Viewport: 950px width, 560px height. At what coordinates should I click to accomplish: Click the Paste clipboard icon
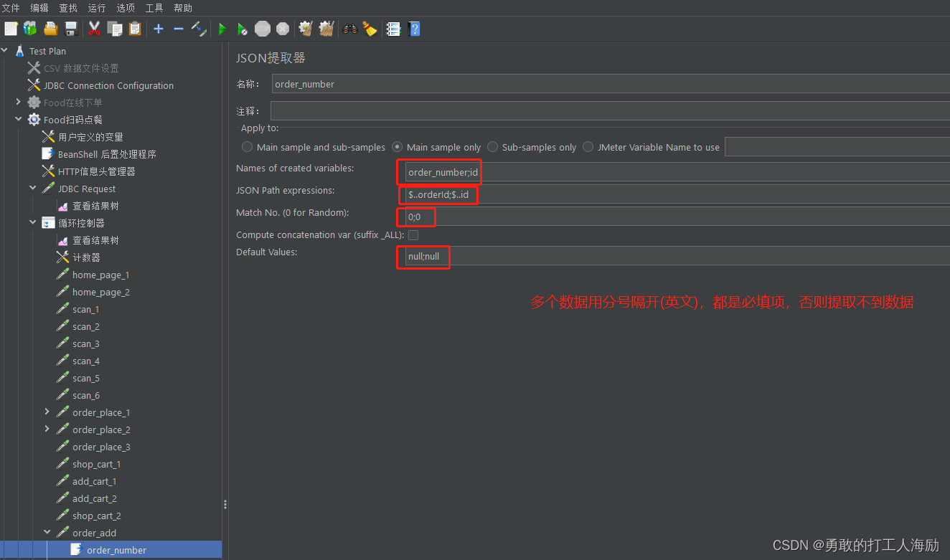pos(135,29)
